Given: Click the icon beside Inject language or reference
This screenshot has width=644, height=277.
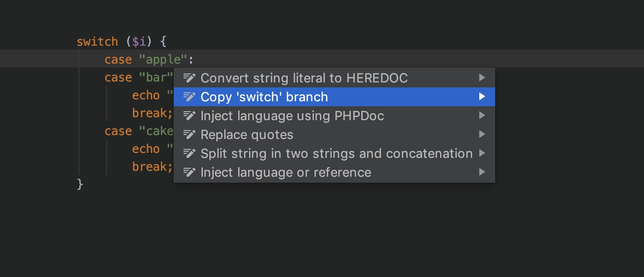Looking at the screenshot, I should point(189,172).
